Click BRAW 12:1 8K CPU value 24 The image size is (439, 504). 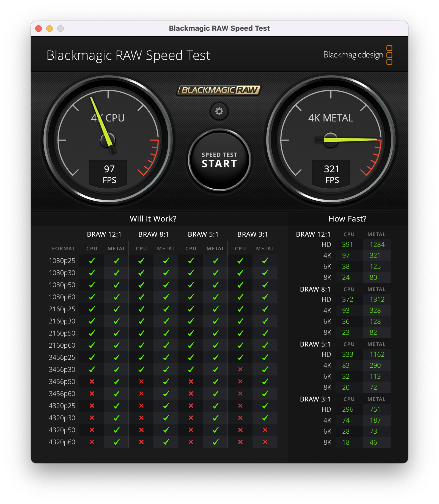346,277
